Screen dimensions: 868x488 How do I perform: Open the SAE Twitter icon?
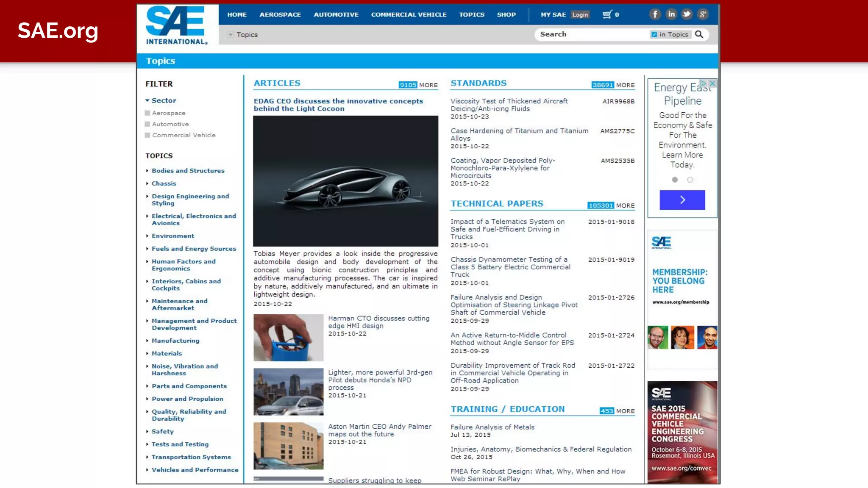(x=687, y=14)
